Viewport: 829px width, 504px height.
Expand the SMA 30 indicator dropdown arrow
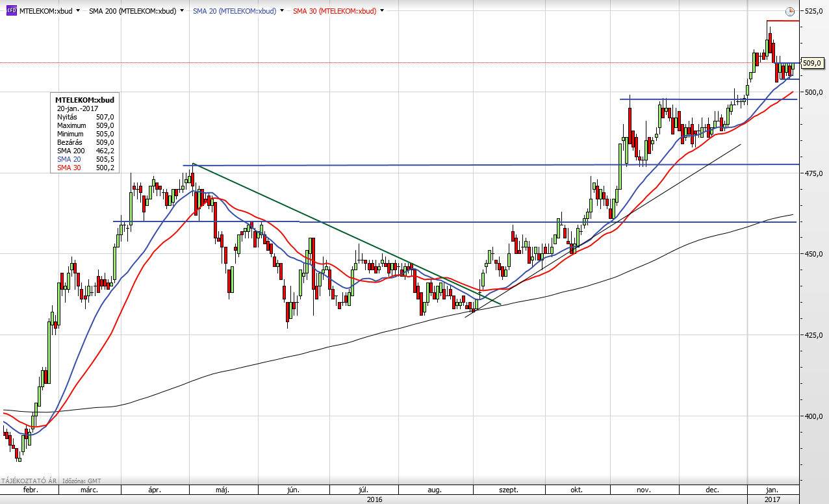(x=381, y=11)
